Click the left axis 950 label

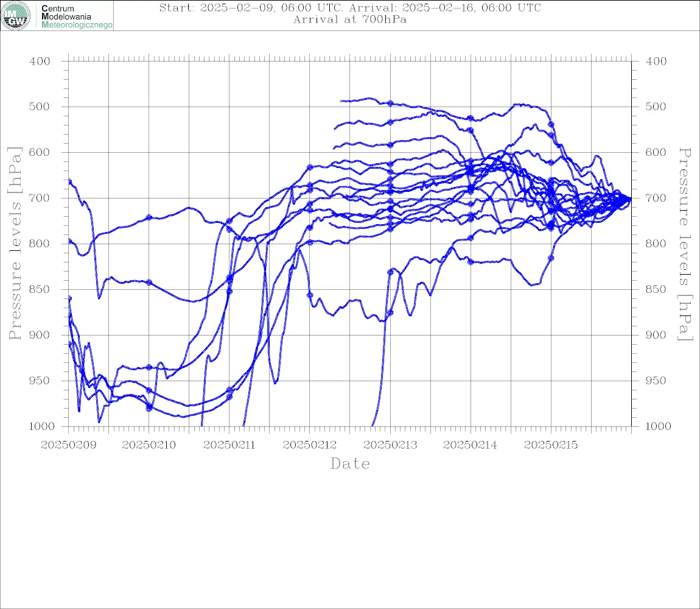(x=40, y=381)
